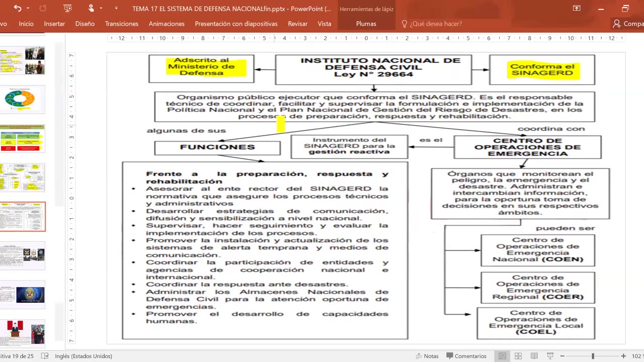
Task: Open the Undo history dropdown arrow
Action: pos(28,9)
